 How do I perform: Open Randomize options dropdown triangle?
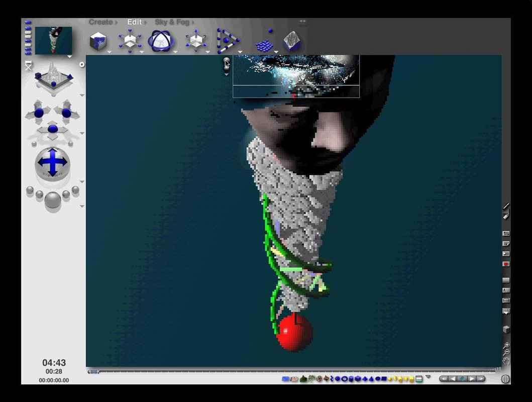[x=276, y=52]
